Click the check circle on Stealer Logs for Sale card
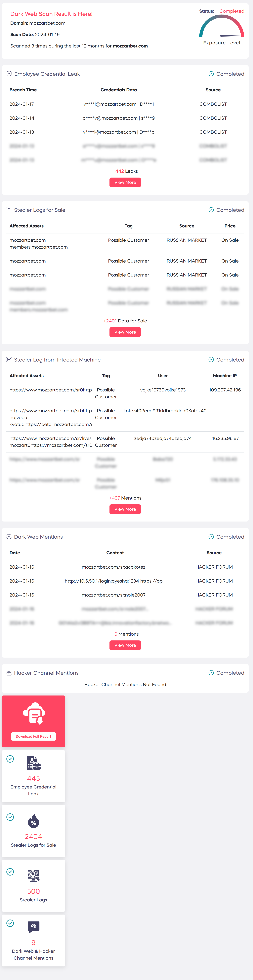Screen dimensions: 253x980 [x=10, y=817]
